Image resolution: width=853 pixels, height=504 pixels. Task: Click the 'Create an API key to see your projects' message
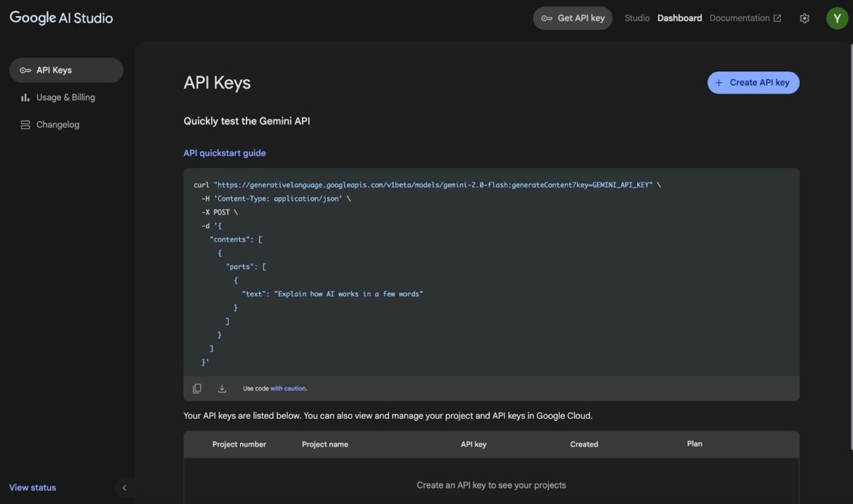pos(491,485)
